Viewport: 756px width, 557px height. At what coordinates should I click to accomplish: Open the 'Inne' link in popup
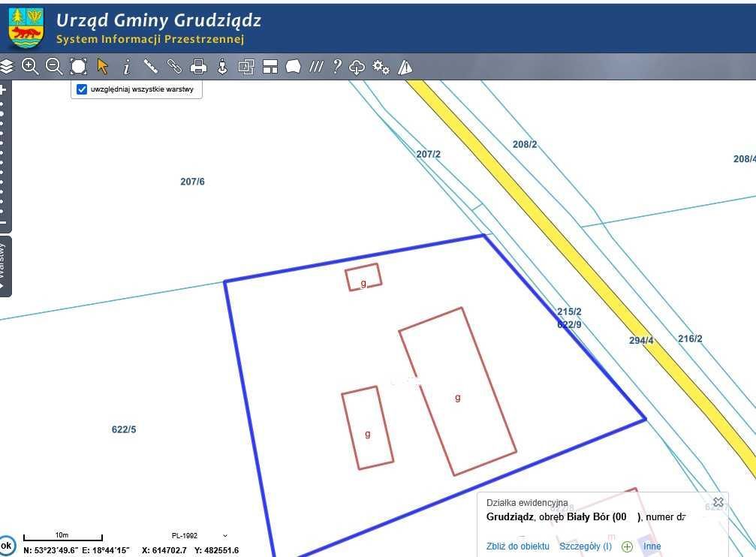(652, 546)
